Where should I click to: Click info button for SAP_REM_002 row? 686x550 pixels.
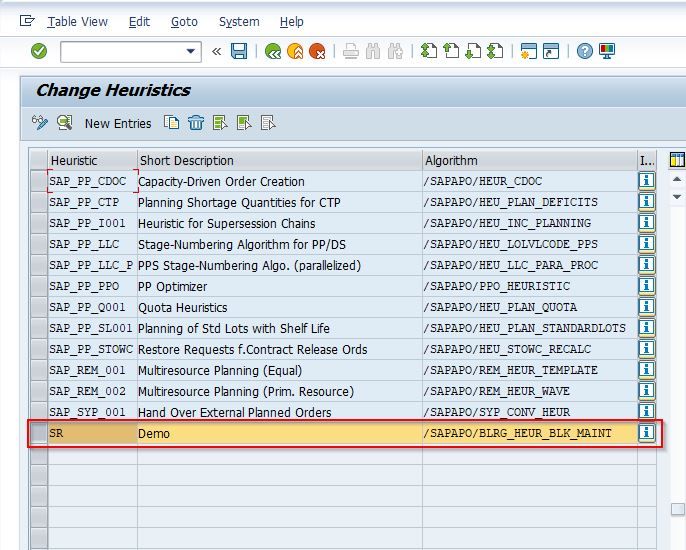point(646,390)
